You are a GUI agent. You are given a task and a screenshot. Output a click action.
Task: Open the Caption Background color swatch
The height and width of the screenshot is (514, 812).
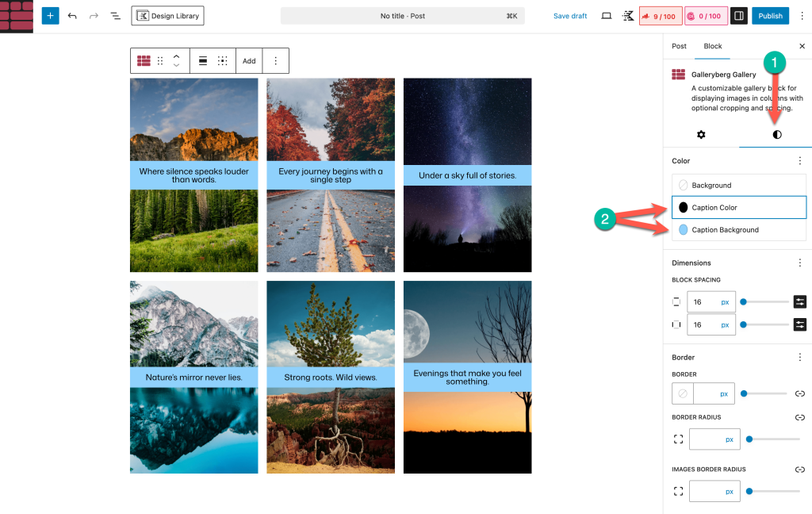click(683, 230)
